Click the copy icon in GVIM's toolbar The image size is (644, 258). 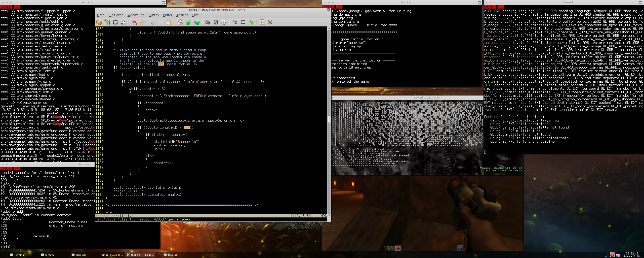tap(161, 22)
